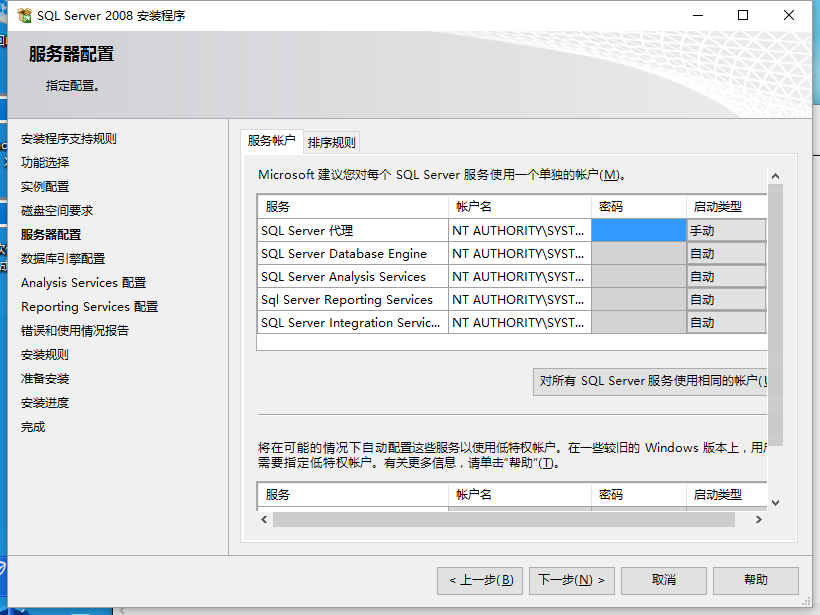Click password field for Sql Server Reporting Services
Screen dimensions: 820x615
pyautogui.click(x=639, y=300)
